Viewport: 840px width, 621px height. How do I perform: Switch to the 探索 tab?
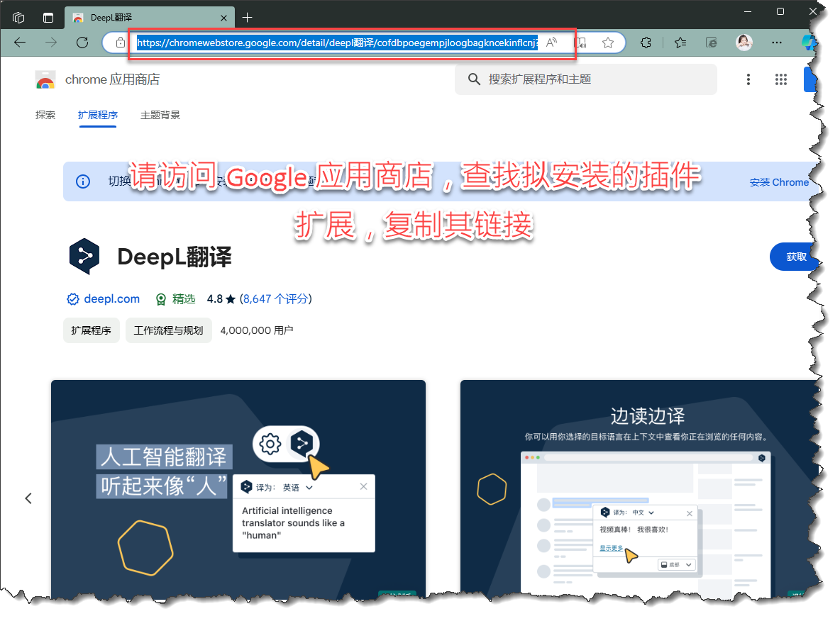[45, 115]
